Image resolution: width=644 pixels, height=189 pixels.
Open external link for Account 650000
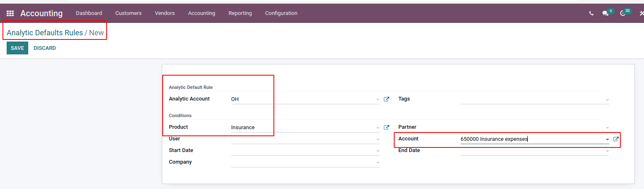coord(616,139)
